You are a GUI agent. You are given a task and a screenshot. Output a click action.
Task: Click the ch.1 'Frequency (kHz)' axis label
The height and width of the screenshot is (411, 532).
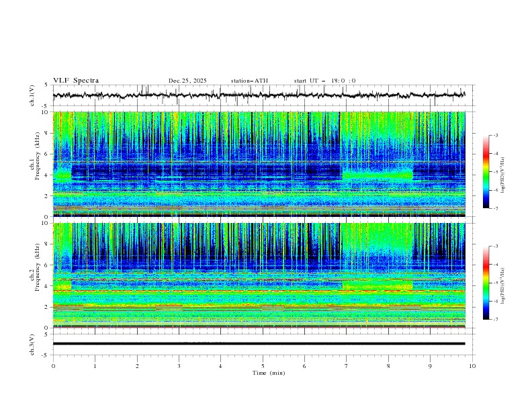(x=37, y=156)
